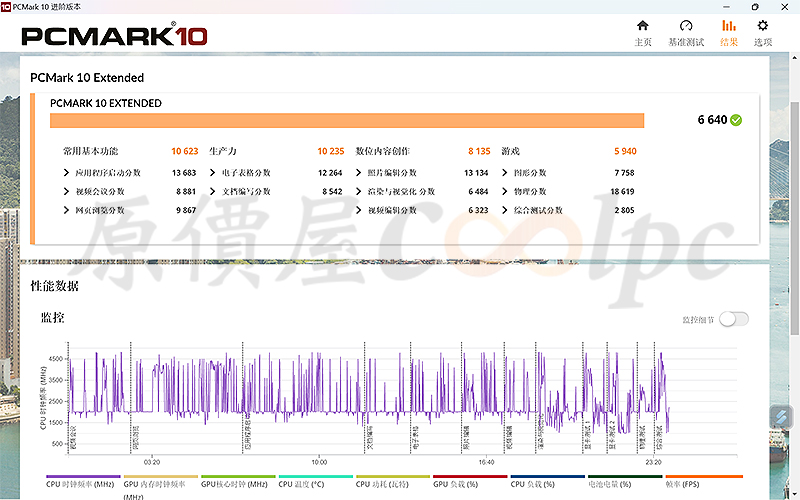This screenshot has width=800, height=500.
Task: Toggle GPU 负载 (%) legend series
Action: click(x=470, y=482)
